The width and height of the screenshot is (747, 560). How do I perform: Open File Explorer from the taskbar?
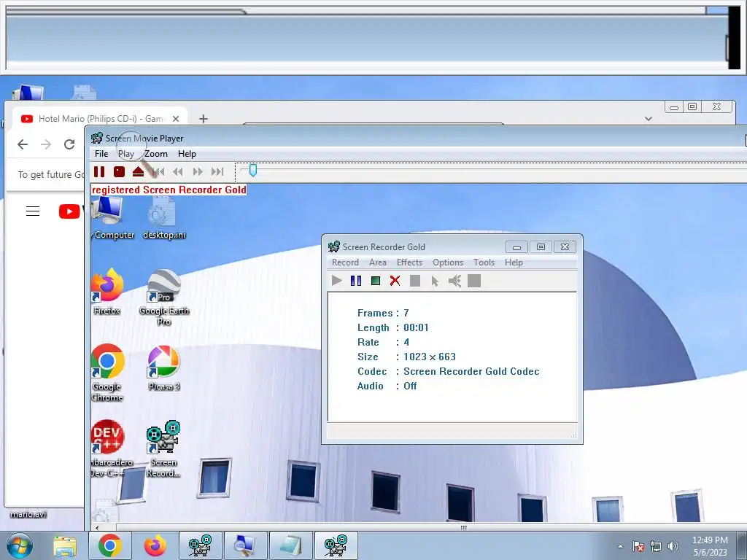click(65, 546)
